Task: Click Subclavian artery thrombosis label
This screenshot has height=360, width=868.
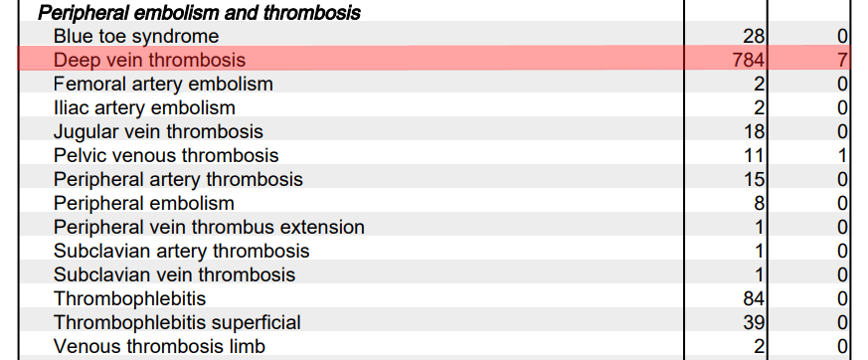Action: click(x=182, y=251)
